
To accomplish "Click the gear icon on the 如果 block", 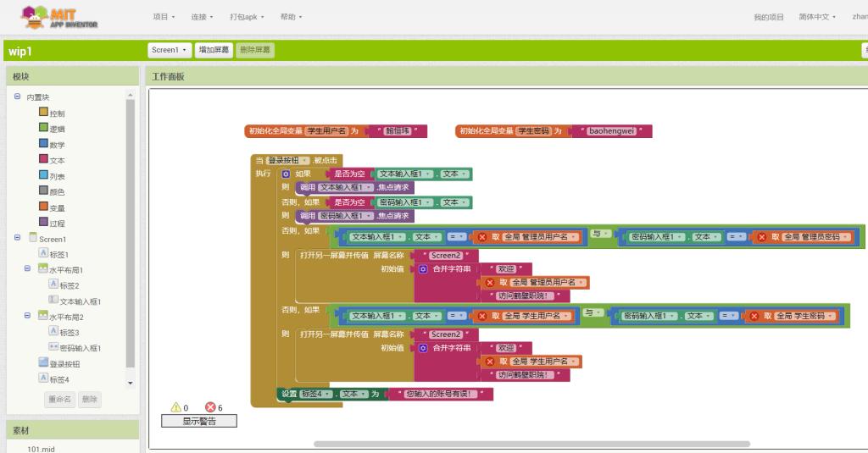I will (x=287, y=174).
